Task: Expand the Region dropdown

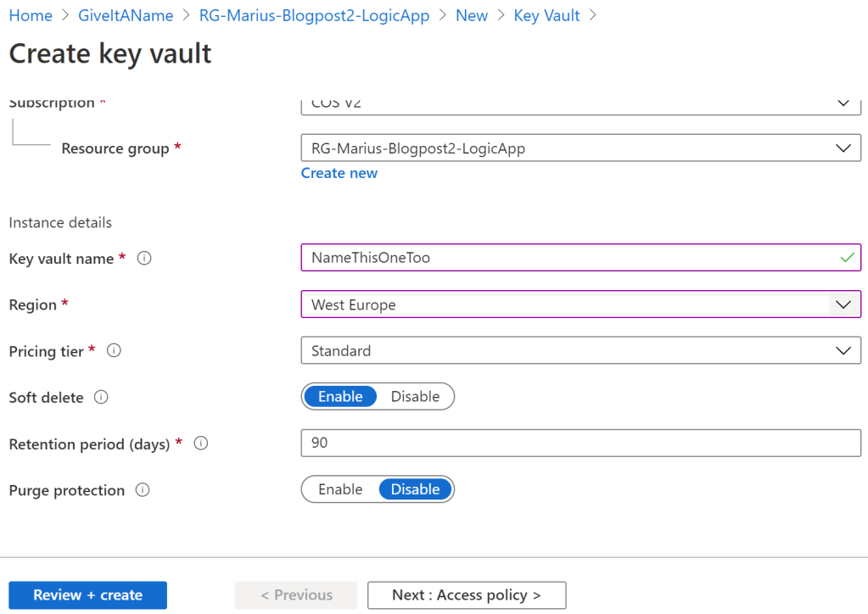Action: 580,304
